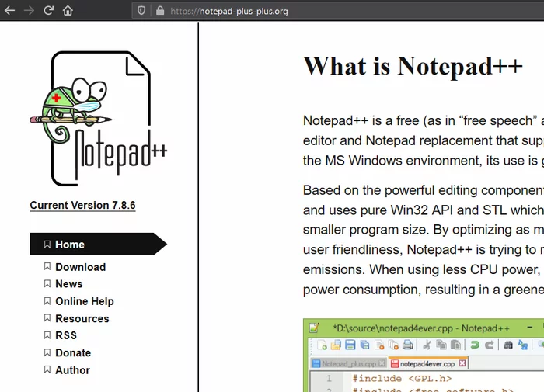This screenshot has width=544, height=392.
Task: Select the Home menu item
Action: click(x=98, y=245)
